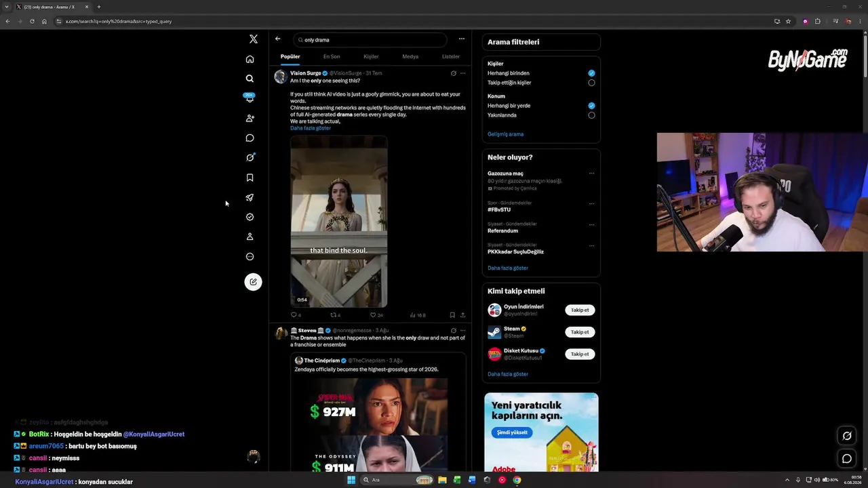
Task: Click the rocket icon in the X sidebar
Action: (250, 197)
